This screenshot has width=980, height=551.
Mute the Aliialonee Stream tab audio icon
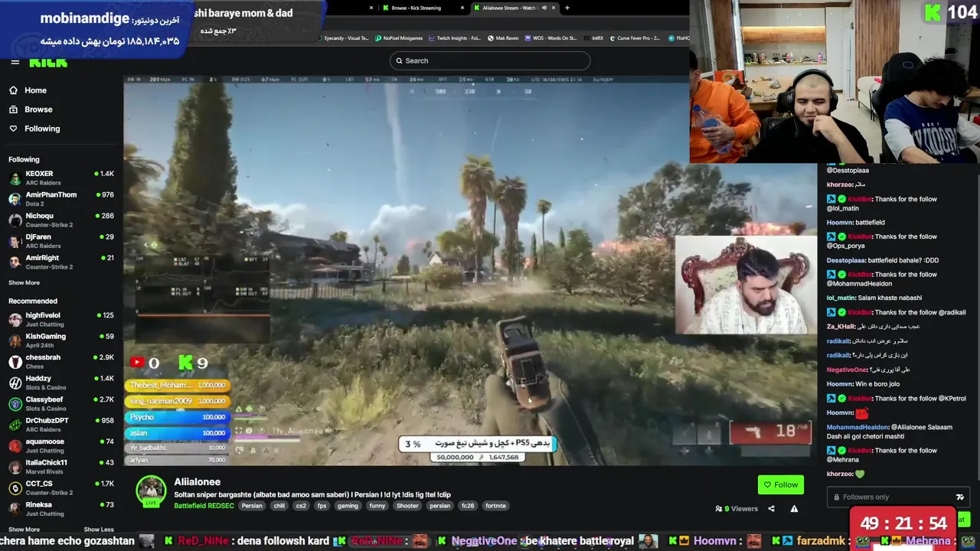coord(544,8)
